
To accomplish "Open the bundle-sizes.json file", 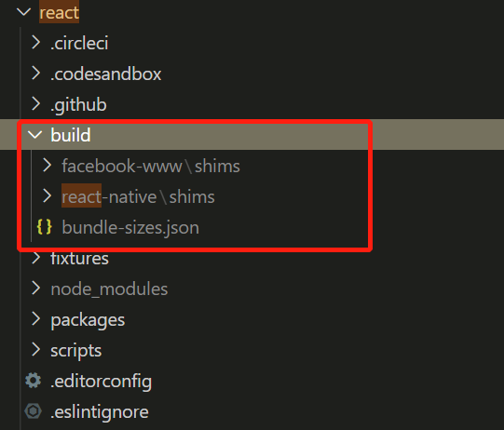I will click(130, 228).
